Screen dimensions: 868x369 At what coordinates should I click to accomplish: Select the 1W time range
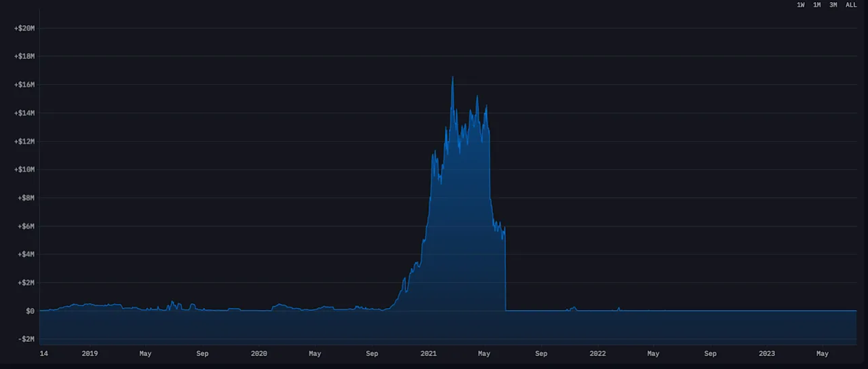[x=801, y=5]
